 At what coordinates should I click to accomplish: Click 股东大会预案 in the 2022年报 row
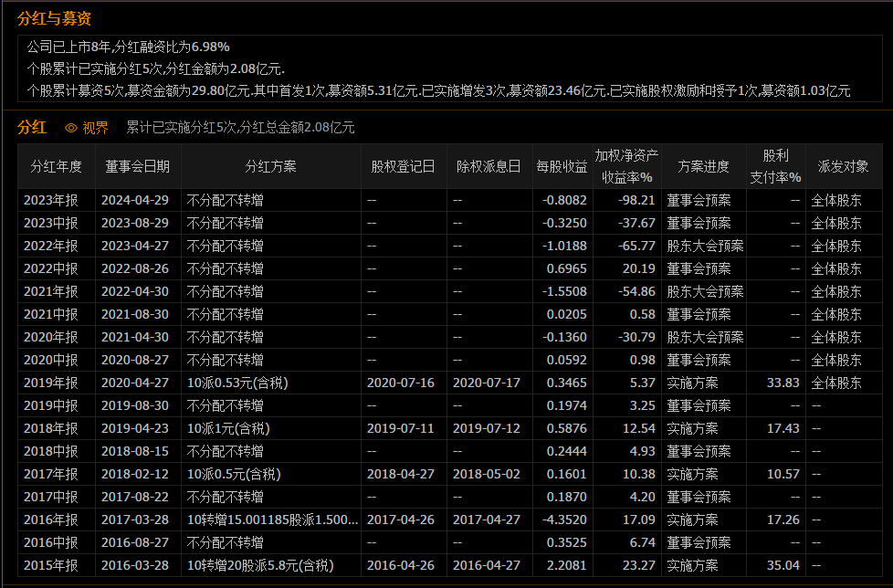pos(705,246)
